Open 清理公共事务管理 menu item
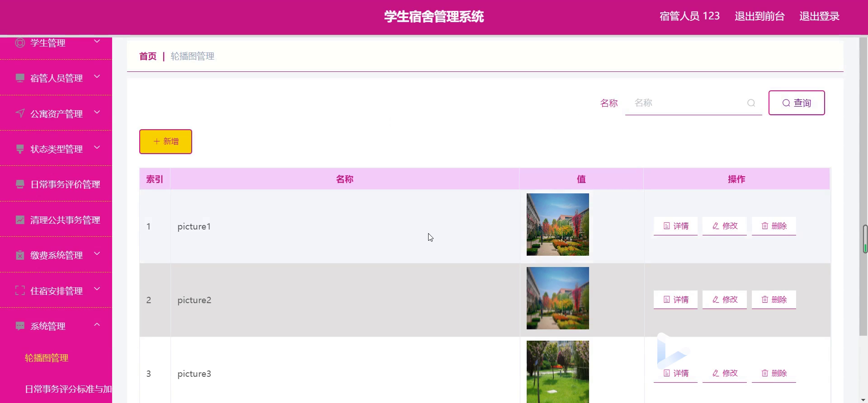Image resolution: width=868 pixels, height=403 pixels. pyautogui.click(x=56, y=220)
